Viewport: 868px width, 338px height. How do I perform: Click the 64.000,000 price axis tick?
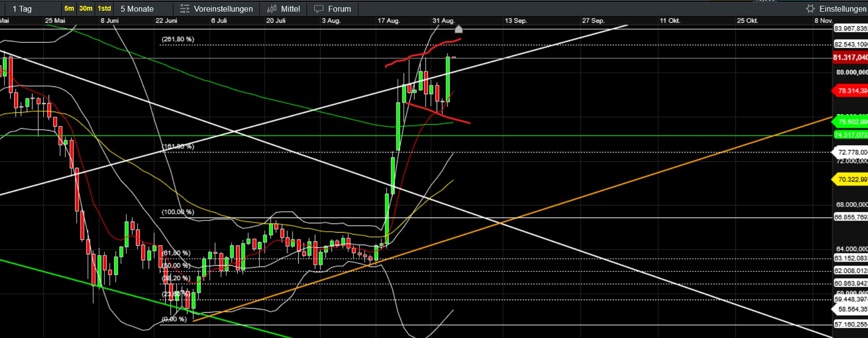click(851, 249)
